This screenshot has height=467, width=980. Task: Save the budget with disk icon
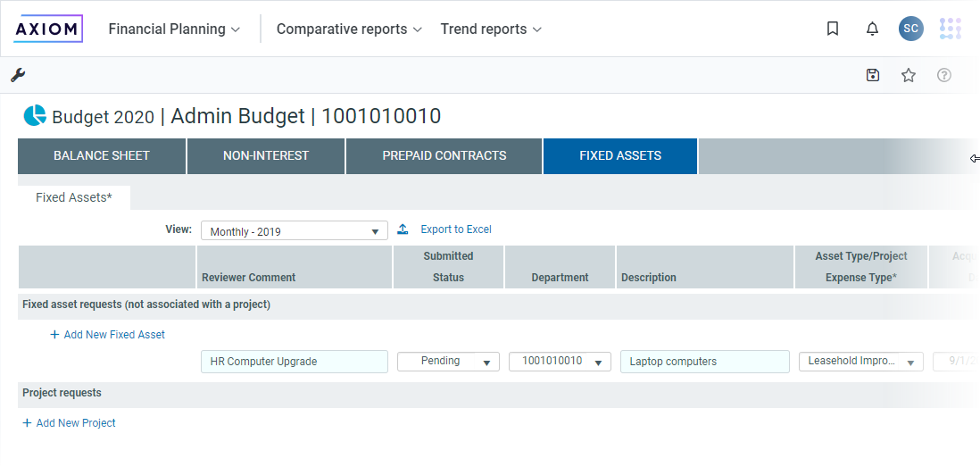tap(873, 76)
